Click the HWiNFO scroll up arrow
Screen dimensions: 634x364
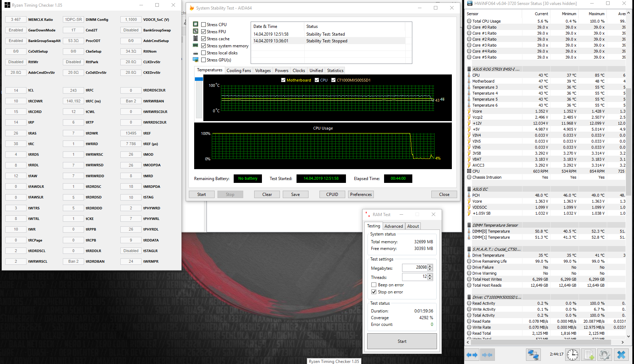(x=629, y=12)
